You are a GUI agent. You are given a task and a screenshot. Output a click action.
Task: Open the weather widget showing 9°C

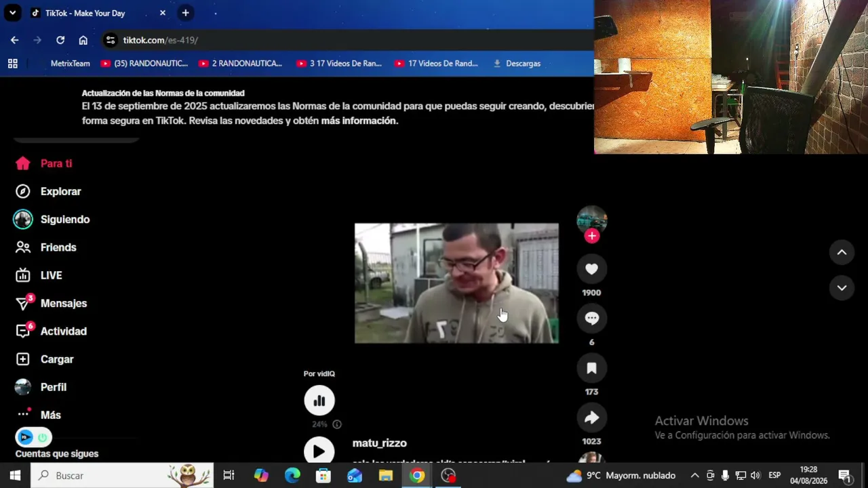coord(621,476)
